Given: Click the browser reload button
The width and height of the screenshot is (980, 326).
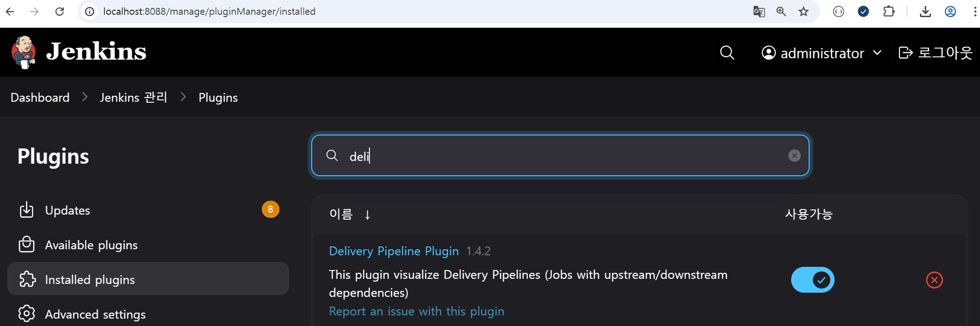Looking at the screenshot, I should [60, 12].
